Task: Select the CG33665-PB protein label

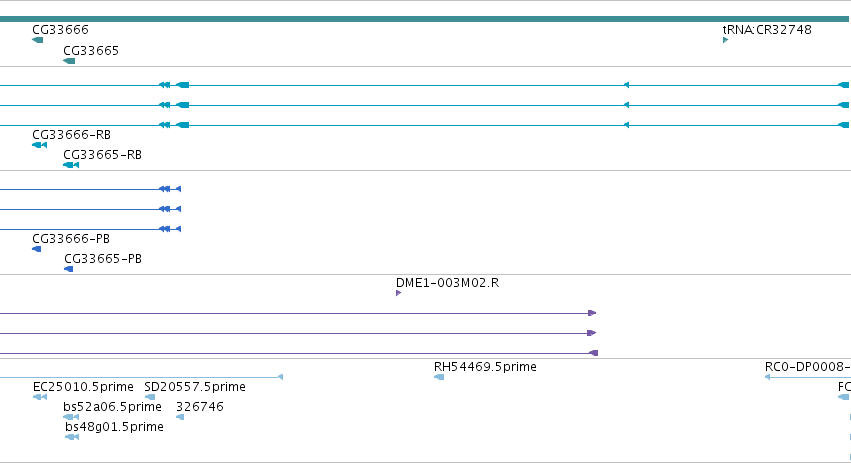Action: pos(103,259)
